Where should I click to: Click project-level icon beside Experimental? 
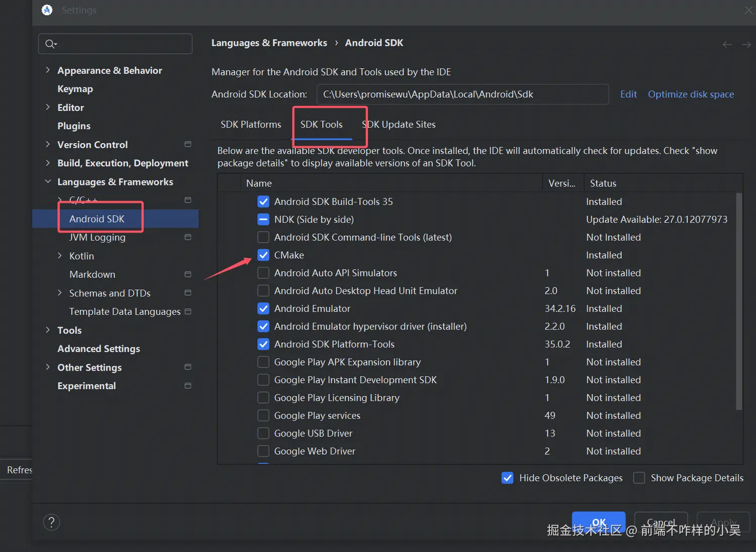click(188, 386)
